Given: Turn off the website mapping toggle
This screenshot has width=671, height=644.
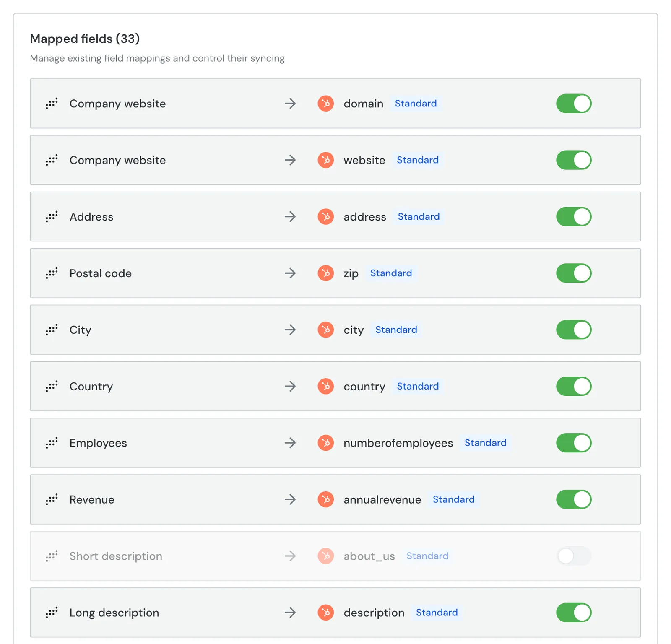Looking at the screenshot, I should point(574,160).
